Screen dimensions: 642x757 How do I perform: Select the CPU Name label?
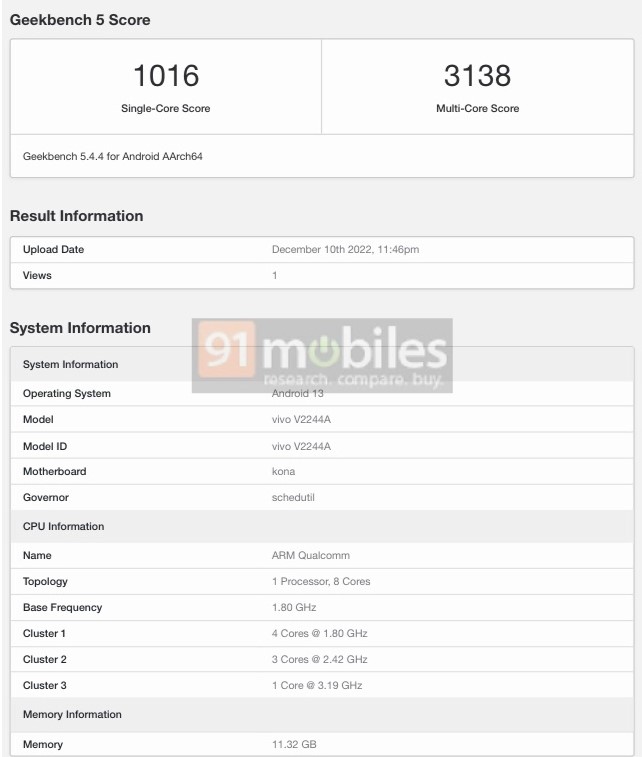[x=37, y=556]
